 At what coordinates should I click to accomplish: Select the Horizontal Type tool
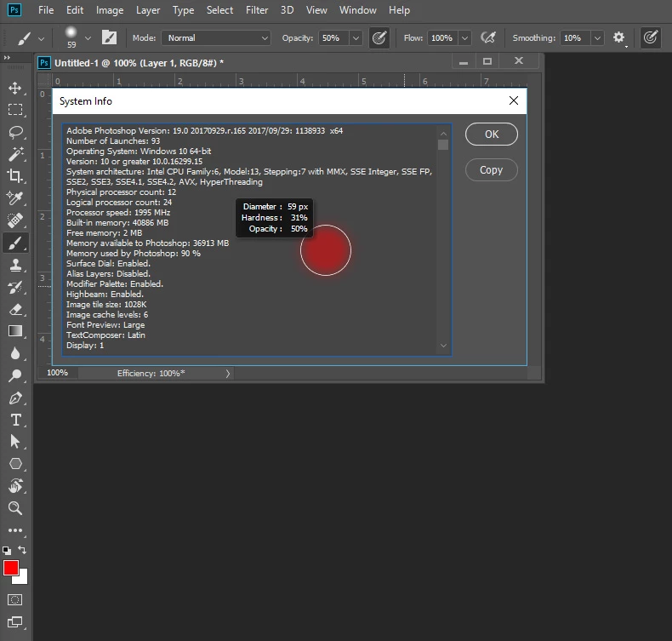(x=15, y=420)
